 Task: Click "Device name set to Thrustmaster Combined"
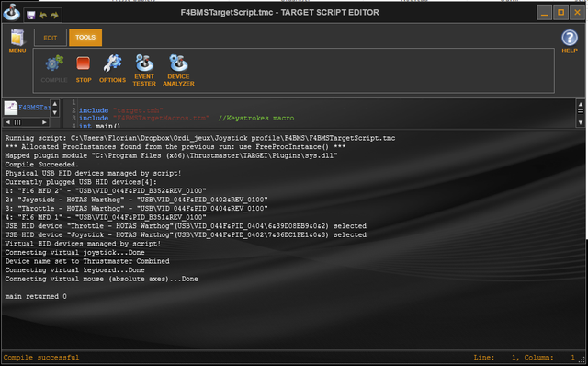pyautogui.click(x=87, y=261)
